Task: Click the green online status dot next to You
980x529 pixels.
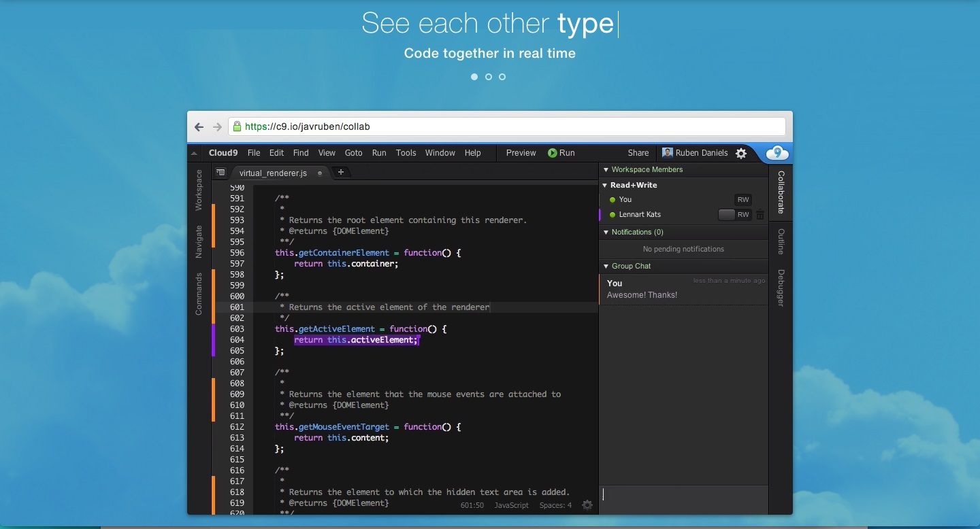Action: click(613, 199)
